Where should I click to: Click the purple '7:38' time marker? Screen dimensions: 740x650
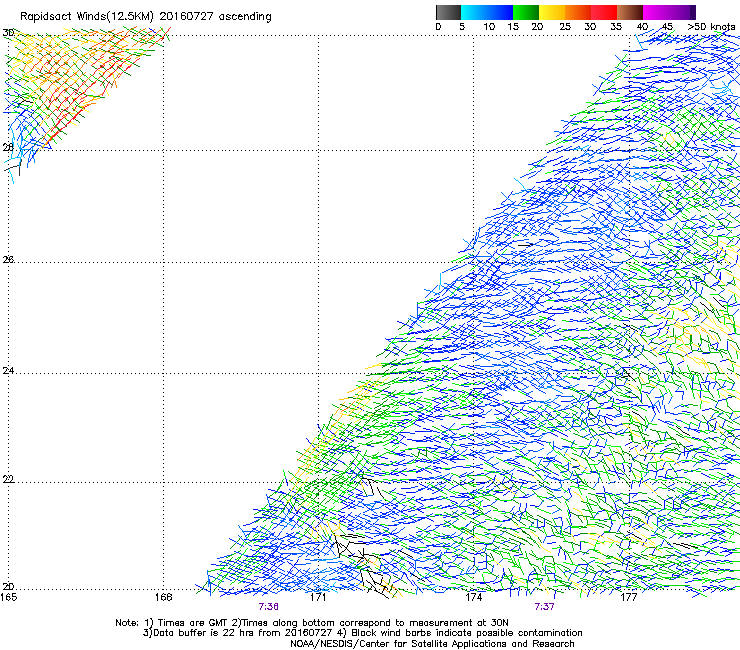pos(269,607)
